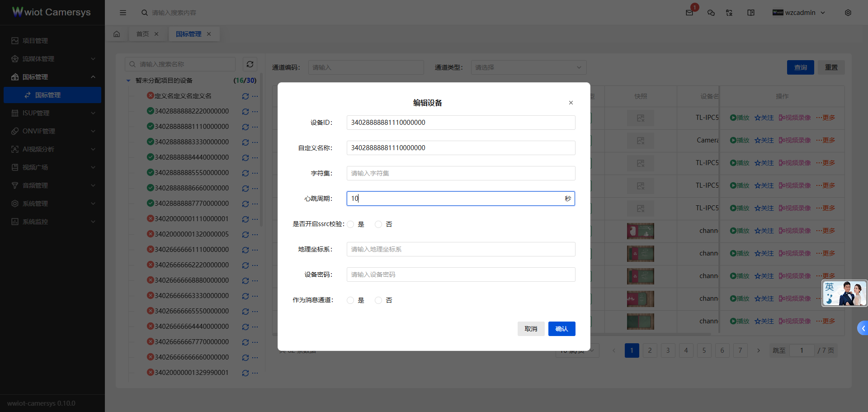Open the AI视频分析 sidebar menu
The image size is (868, 412).
coord(38,149)
